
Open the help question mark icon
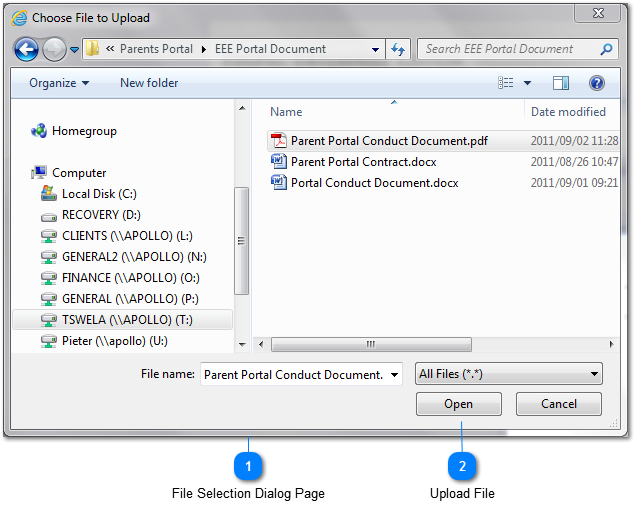pos(597,83)
